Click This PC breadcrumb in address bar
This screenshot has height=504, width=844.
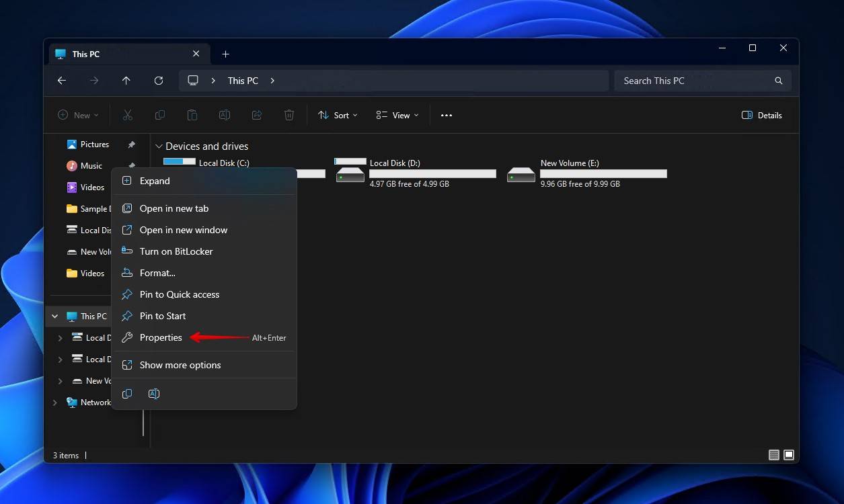pyautogui.click(x=243, y=81)
